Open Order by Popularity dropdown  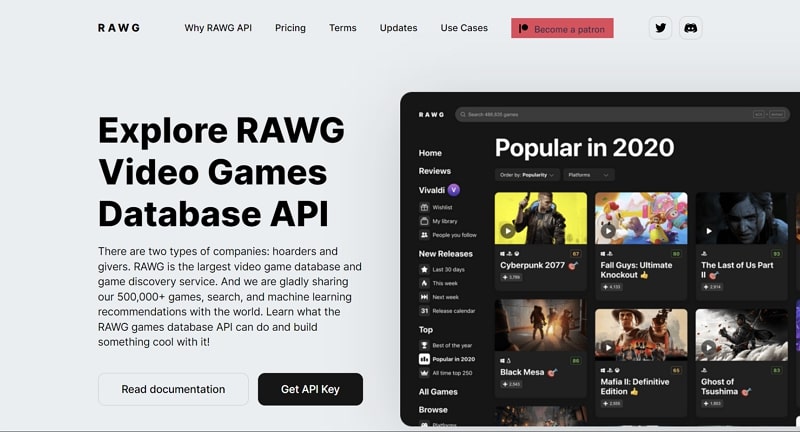coord(527,175)
